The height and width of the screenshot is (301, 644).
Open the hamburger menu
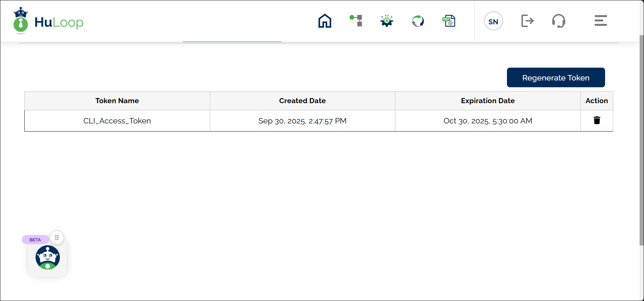[x=600, y=21]
